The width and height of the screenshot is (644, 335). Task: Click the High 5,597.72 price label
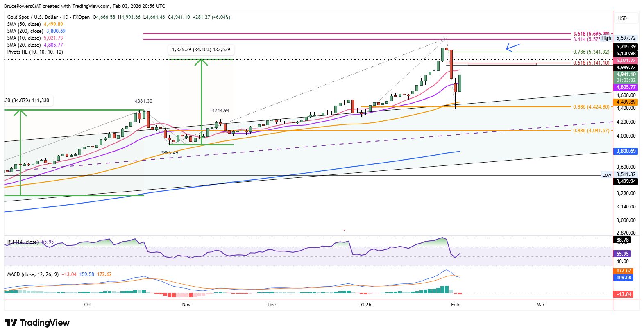point(619,38)
